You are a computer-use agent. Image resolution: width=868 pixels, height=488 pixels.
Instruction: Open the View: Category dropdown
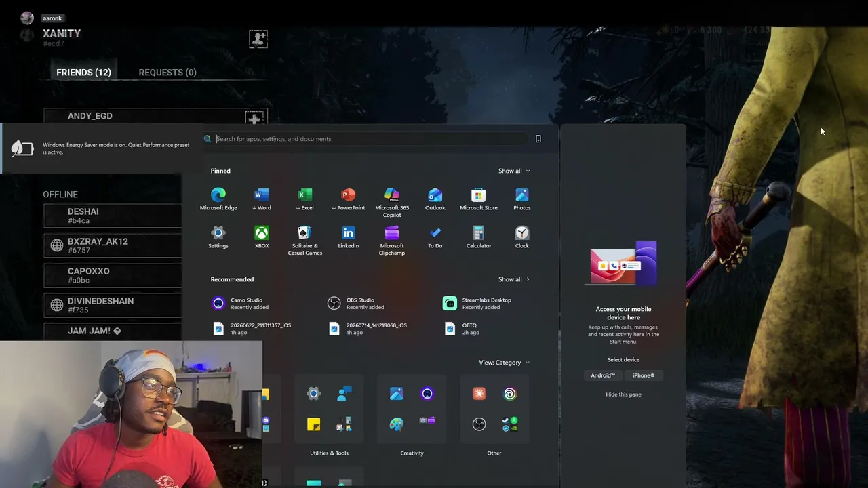pyautogui.click(x=505, y=363)
